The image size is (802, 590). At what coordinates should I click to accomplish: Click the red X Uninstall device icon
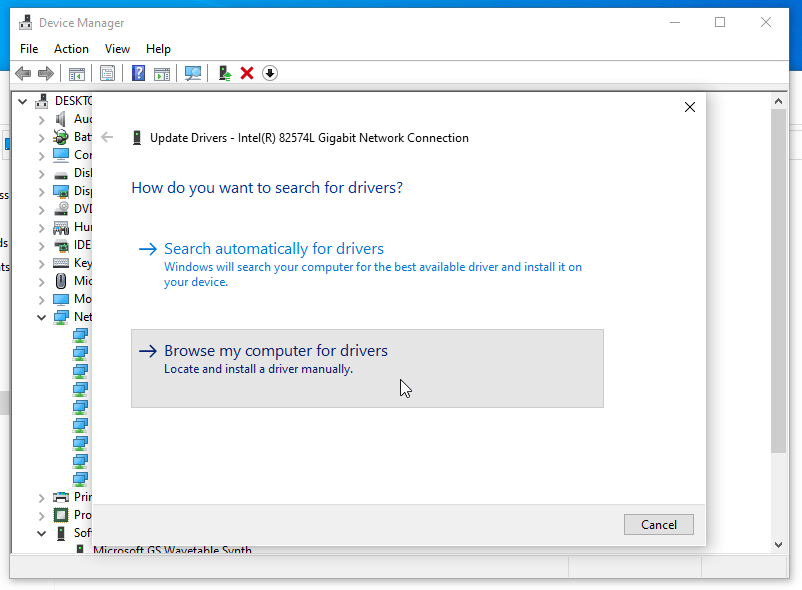[x=247, y=74]
